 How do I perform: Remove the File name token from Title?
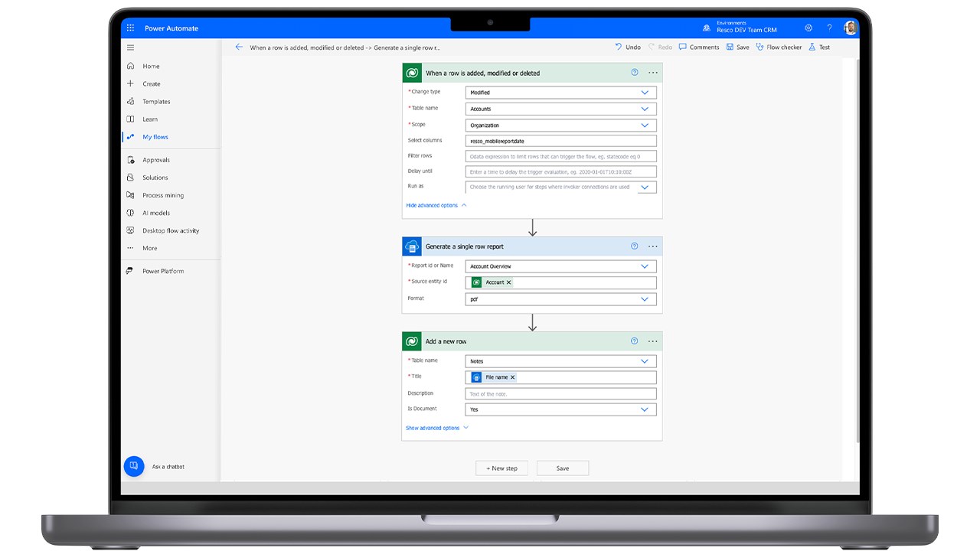click(x=513, y=377)
